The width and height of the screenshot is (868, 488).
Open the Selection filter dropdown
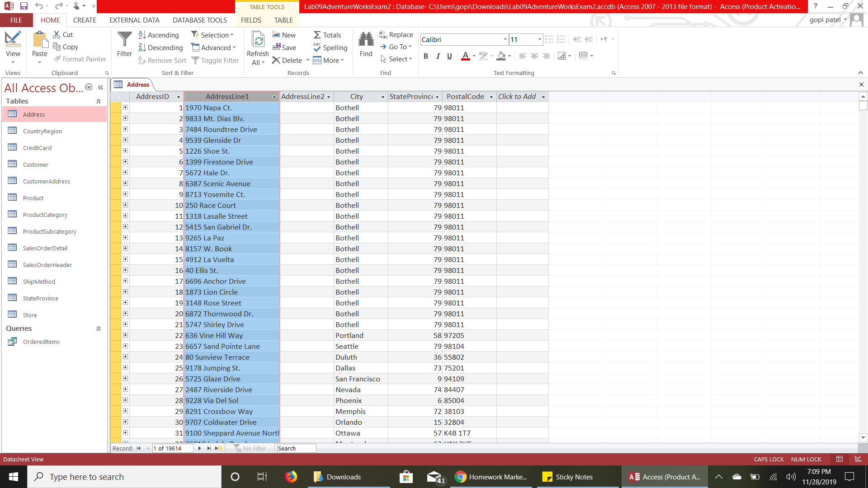click(x=212, y=35)
